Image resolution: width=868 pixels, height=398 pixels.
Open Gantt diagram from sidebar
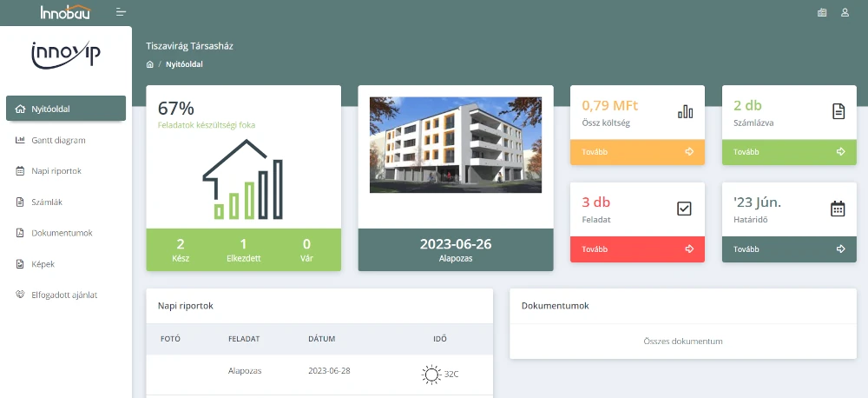coord(57,140)
